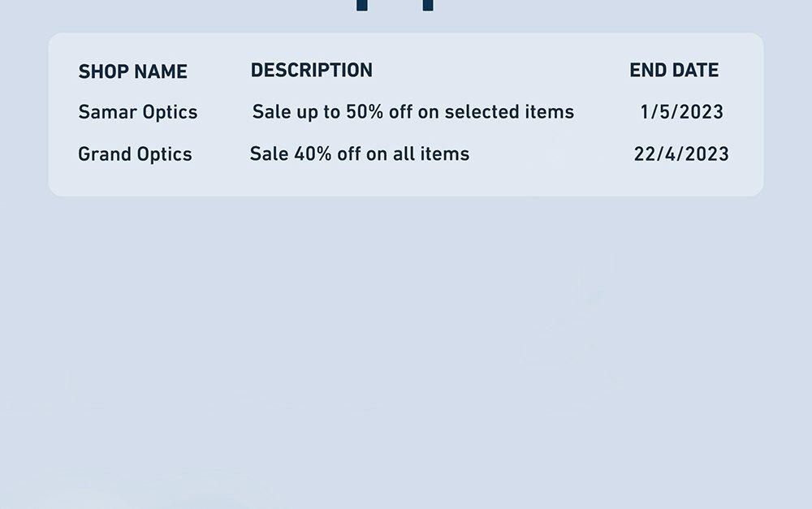Click the word 'Grand' in second row
The width and height of the screenshot is (812, 509).
pos(104,153)
